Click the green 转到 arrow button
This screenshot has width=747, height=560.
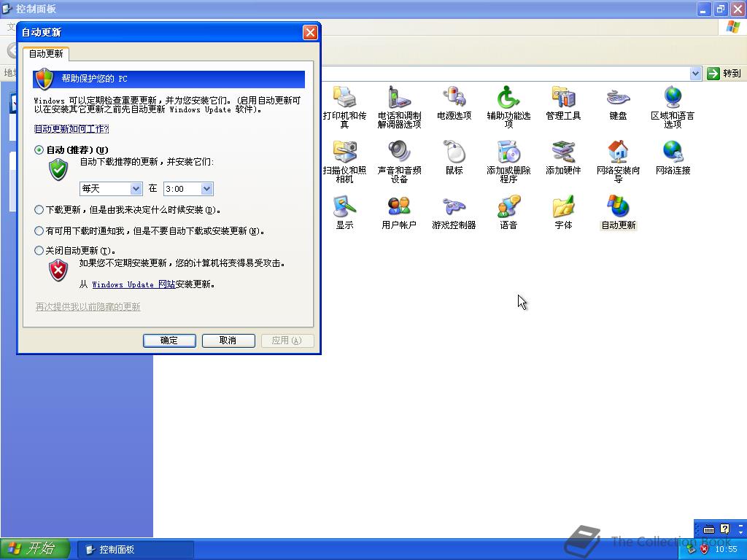coord(713,74)
